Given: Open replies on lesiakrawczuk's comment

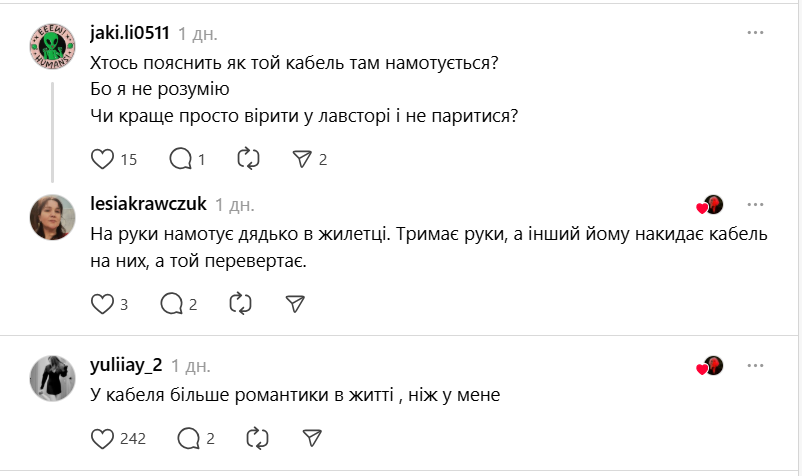Looking at the screenshot, I should coord(171,303).
